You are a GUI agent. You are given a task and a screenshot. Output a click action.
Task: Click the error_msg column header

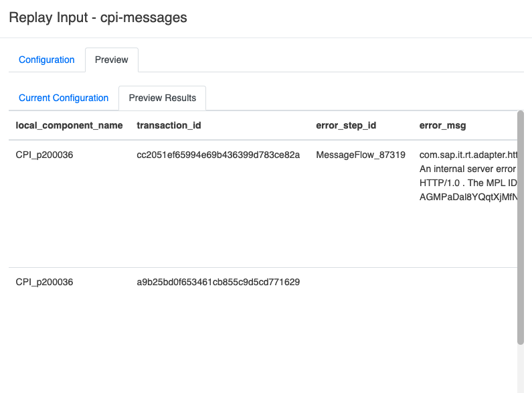tap(442, 125)
